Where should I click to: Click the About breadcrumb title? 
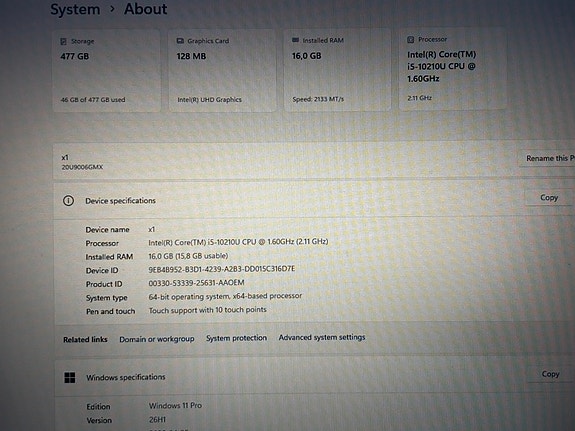pyautogui.click(x=146, y=9)
